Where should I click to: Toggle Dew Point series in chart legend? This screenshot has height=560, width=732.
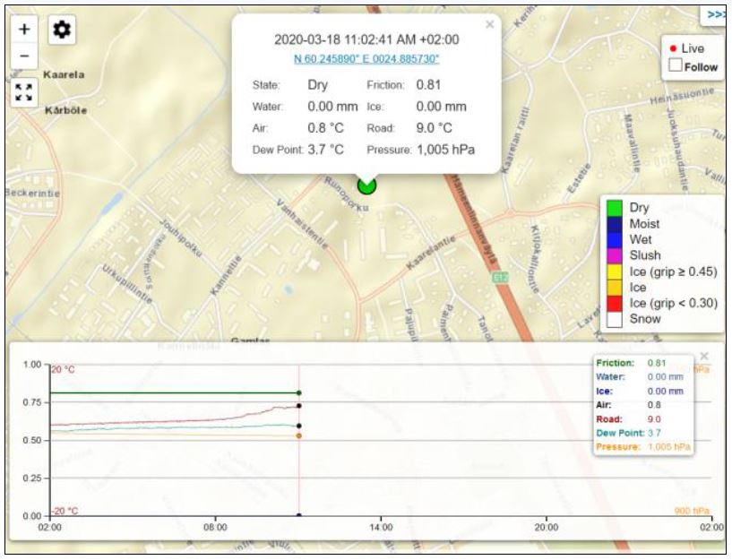(621, 432)
